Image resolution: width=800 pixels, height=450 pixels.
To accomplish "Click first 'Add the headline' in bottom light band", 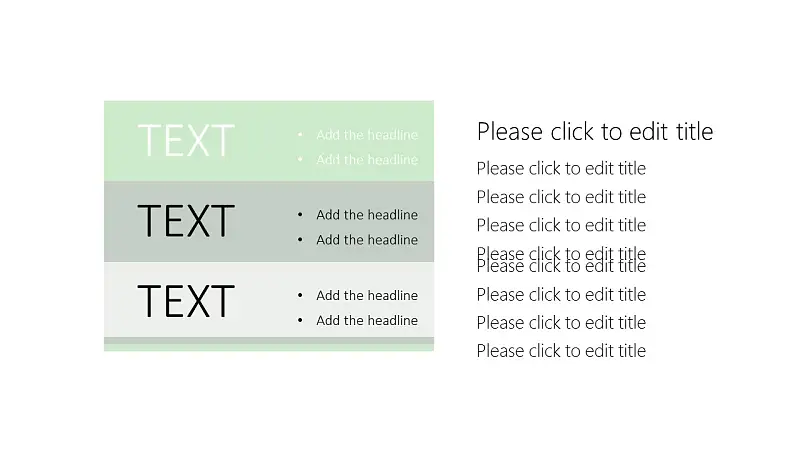I will pyautogui.click(x=367, y=295).
